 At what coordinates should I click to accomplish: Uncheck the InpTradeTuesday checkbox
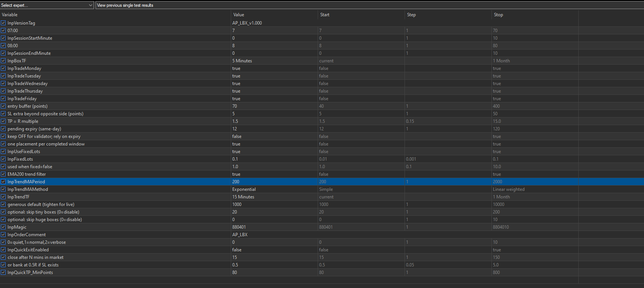pyautogui.click(x=3, y=76)
